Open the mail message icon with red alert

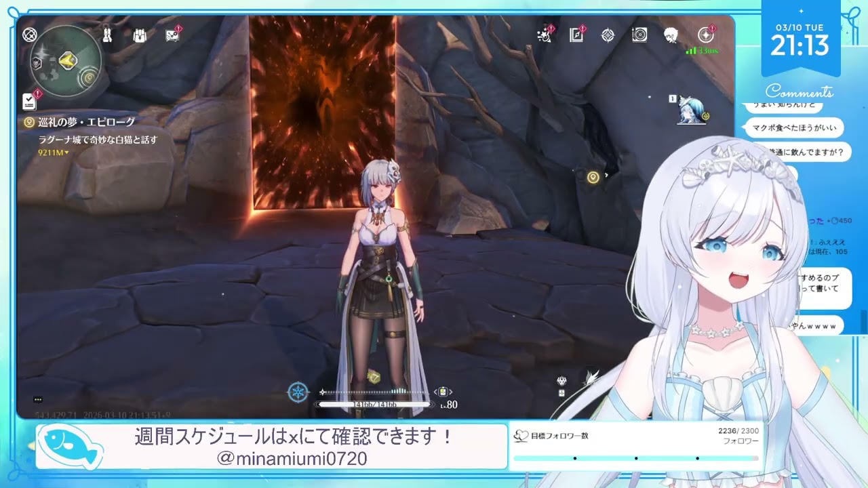pos(173,35)
